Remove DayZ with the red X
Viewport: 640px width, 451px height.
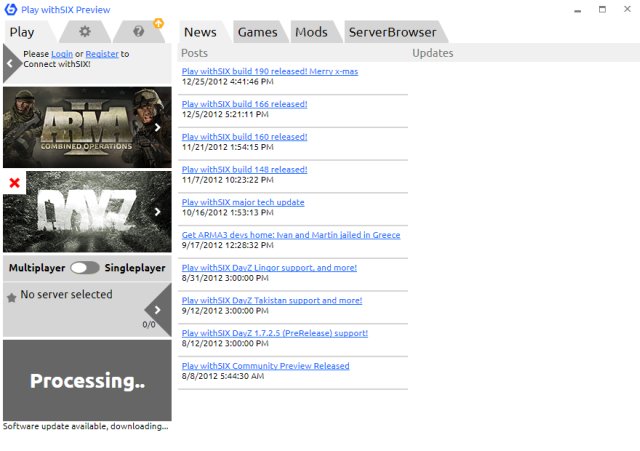(14, 182)
